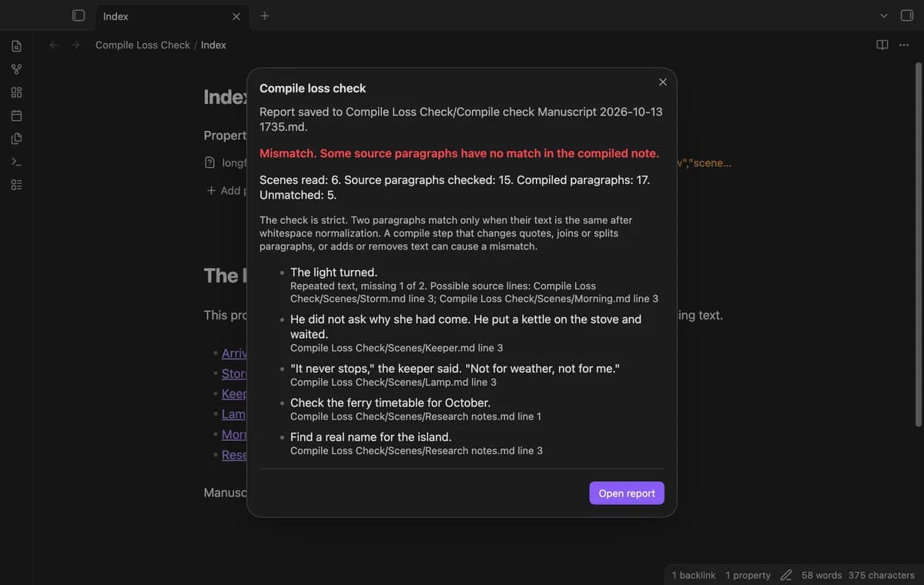Navigate forward in note history
924x585 pixels.
coord(75,45)
